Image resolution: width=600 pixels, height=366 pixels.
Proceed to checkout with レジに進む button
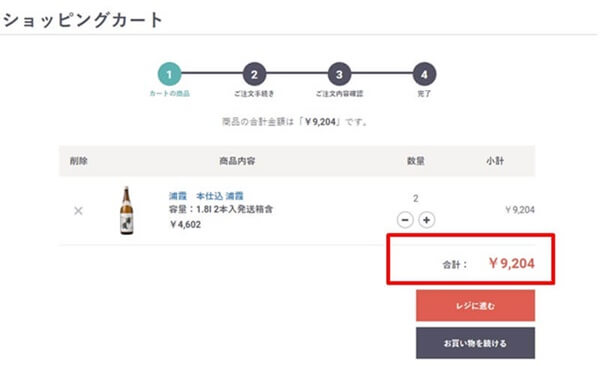coord(476,306)
